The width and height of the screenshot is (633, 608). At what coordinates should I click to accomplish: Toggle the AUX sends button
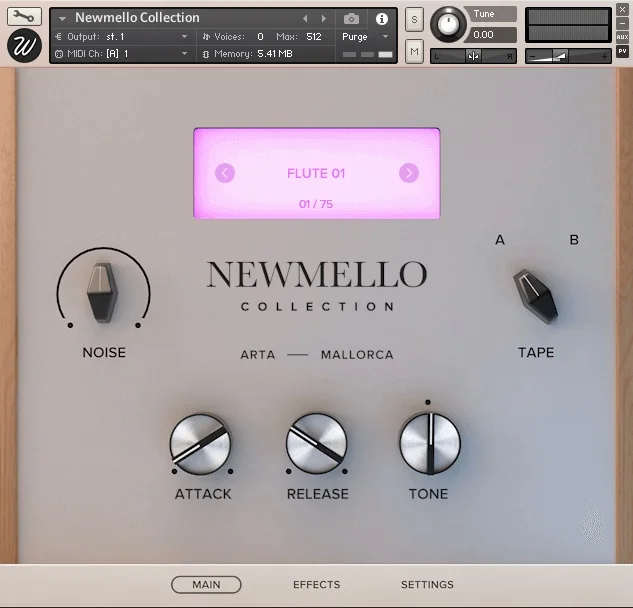tap(622, 37)
